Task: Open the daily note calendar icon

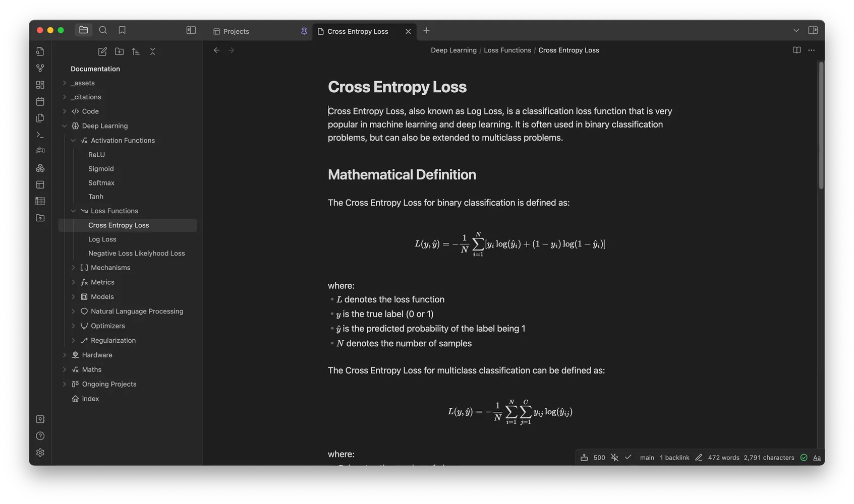Action: coord(40,101)
